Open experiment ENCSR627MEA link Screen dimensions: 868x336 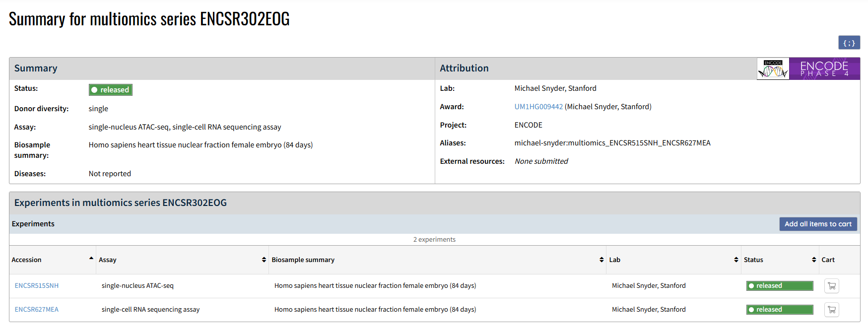click(x=37, y=310)
